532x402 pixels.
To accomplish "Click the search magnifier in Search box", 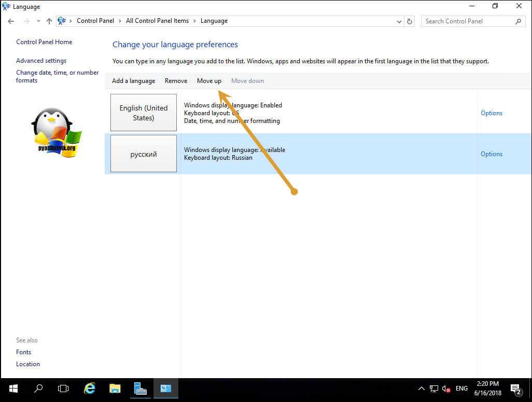I will (518, 21).
